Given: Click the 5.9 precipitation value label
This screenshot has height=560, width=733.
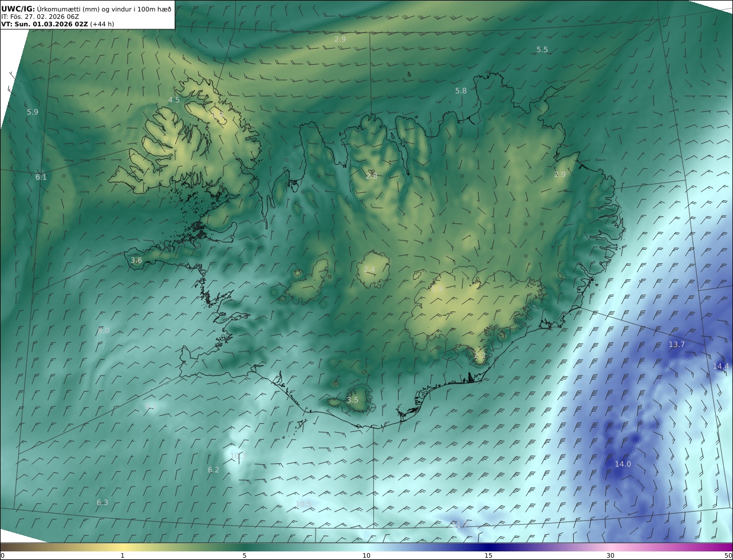Looking at the screenshot, I should [x=33, y=112].
